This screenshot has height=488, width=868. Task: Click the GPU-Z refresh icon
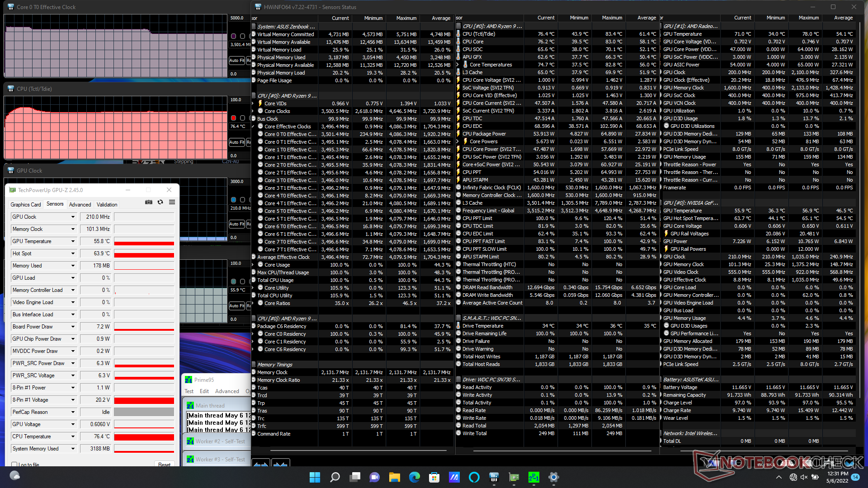point(160,202)
